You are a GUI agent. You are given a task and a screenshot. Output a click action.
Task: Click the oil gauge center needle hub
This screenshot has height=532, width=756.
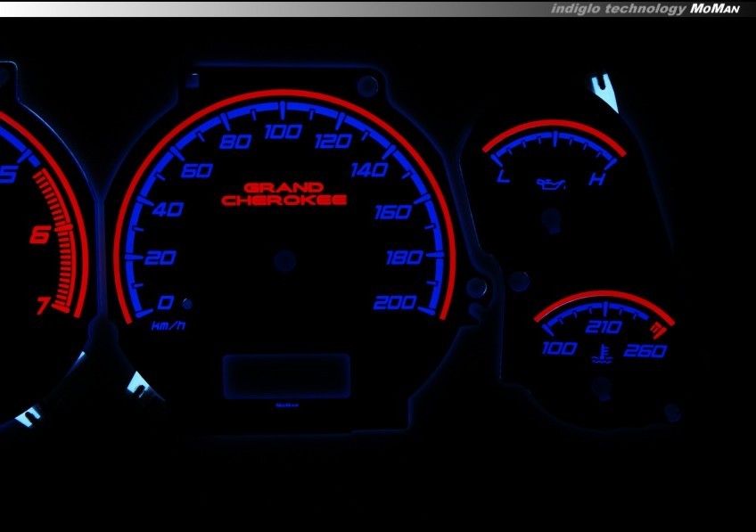coord(553,217)
